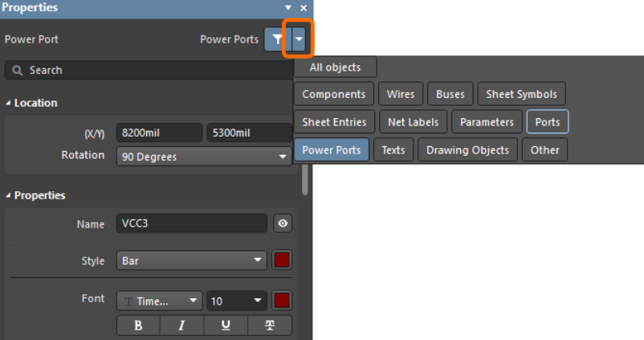Edit the Y location field 5300mil
This screenshot has width=644, height=340.
click(249, 133)
